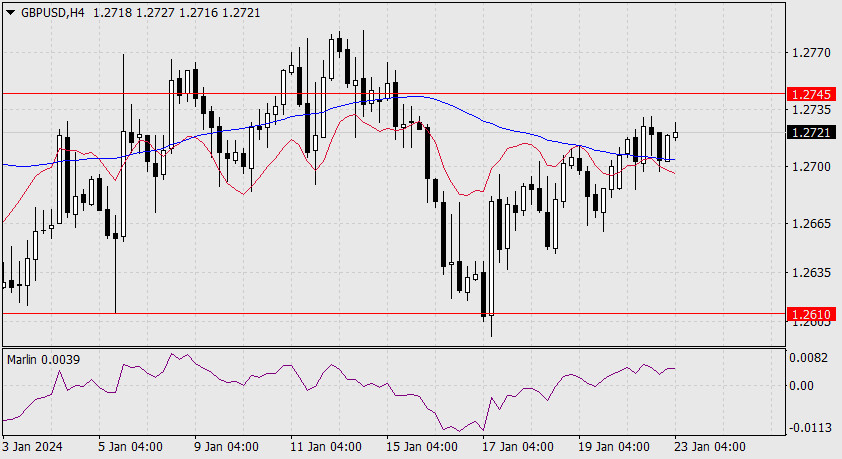This screenshot has height=459, width=842.
Task: Select the lower red horizontal line at 1.2610
Action: pos(394,314)
